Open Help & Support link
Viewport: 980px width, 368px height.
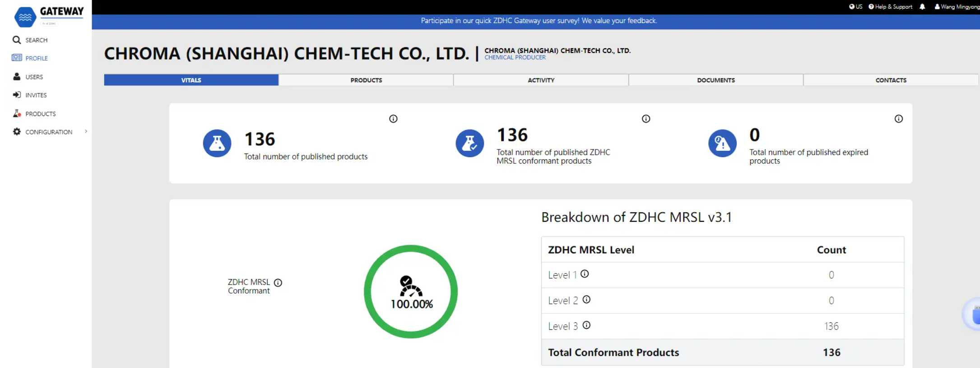[890, 7]
